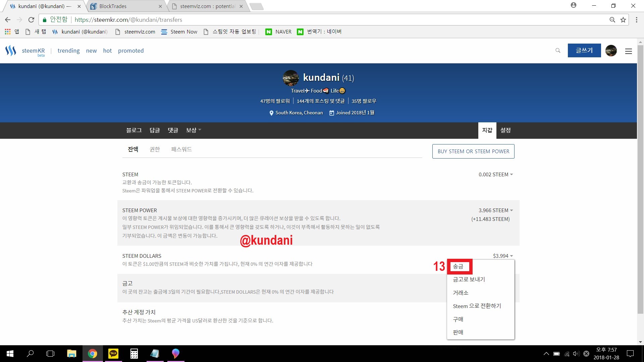Reload the page with the refresh icon

(31, 20)
